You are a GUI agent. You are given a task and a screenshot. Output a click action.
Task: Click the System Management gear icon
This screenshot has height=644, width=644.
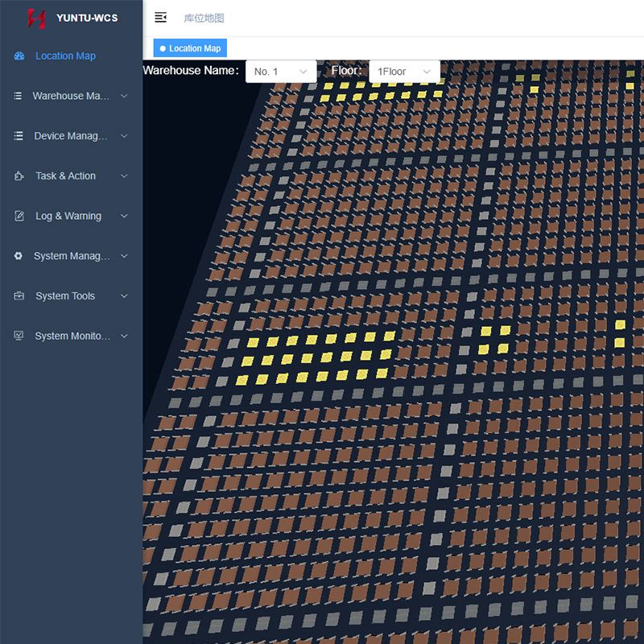[x=19, y=256]
